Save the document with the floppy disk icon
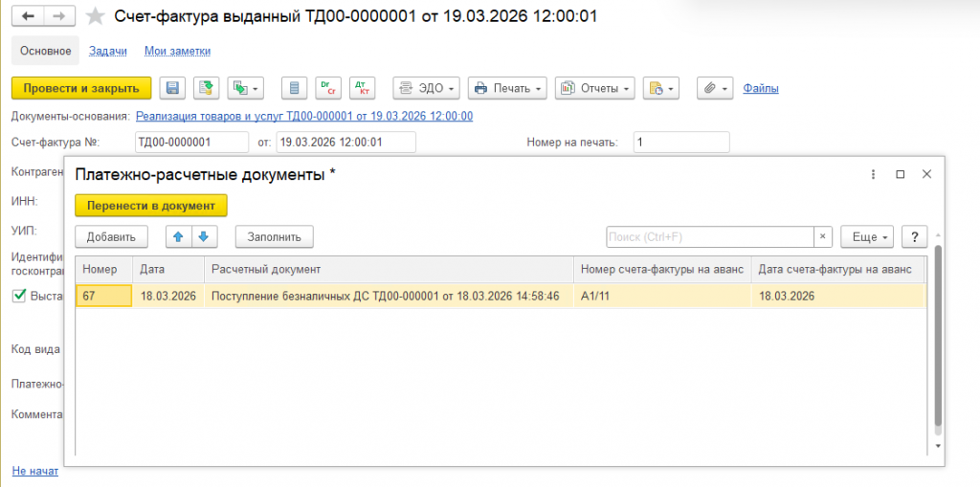Viewport: 980px width, 487px height. (x=172, y=88)
